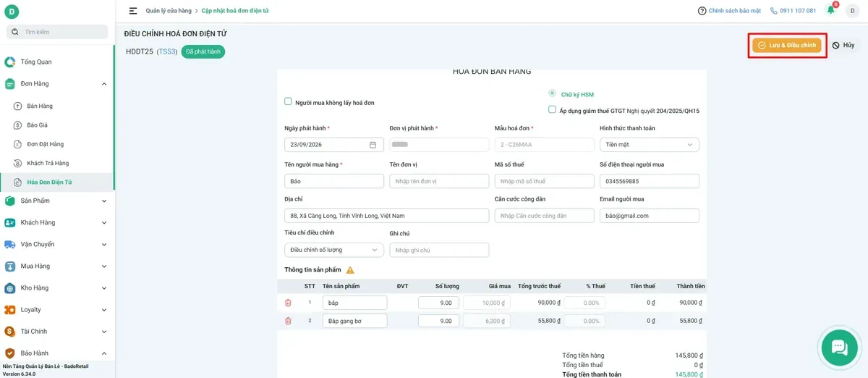Click the Vận Chuyển truck icon
The width and height of the screenshot is (868, 378).
point(10,244)
